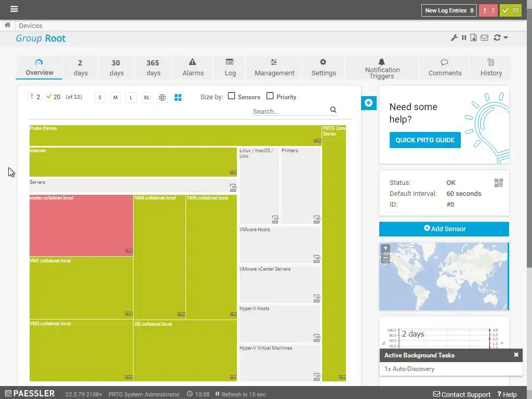This screenshot has width=532, height=399.
Task: Open the Settings tab
Action: (323, 68)
